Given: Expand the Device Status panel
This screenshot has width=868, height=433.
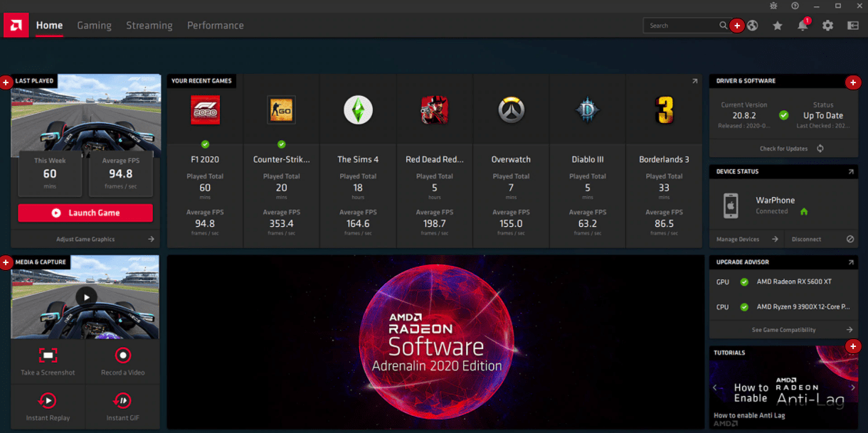Looking at the screenshot, I should point(851,172).
